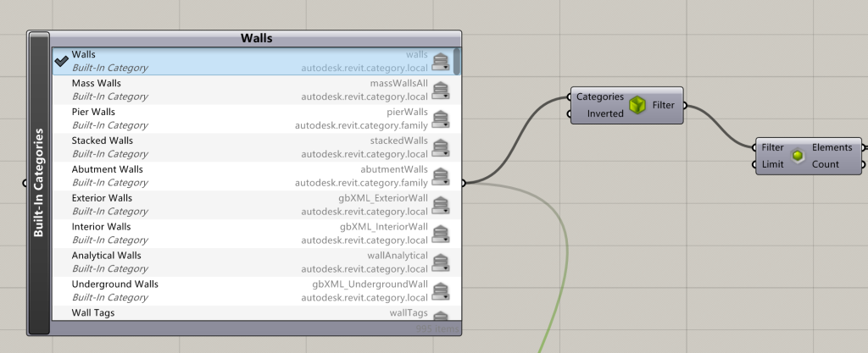The image size is (868, 353).
Task: Select the Abutment Walls list item
Action: pyautogui.click(x=256, y=176)
